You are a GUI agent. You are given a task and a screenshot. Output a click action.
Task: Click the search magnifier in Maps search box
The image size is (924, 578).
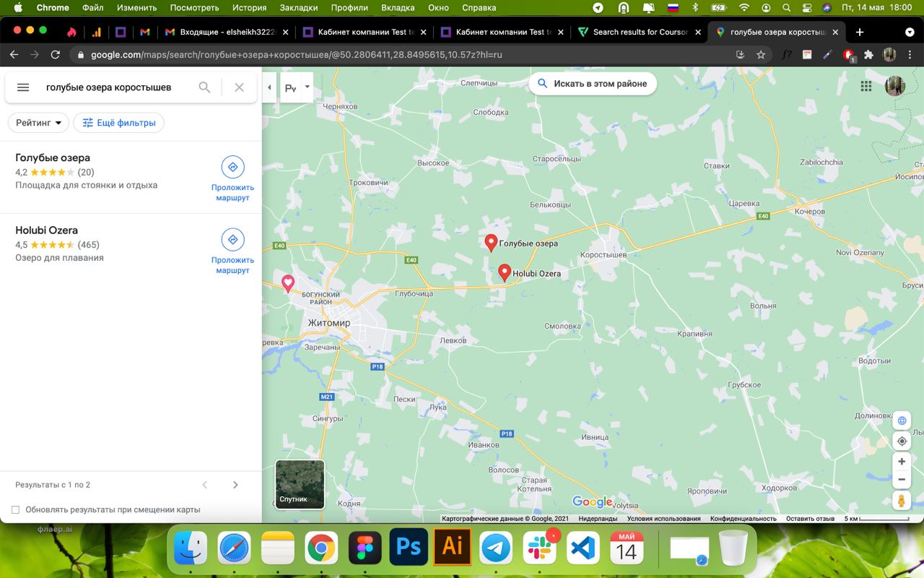coord(205,87)
